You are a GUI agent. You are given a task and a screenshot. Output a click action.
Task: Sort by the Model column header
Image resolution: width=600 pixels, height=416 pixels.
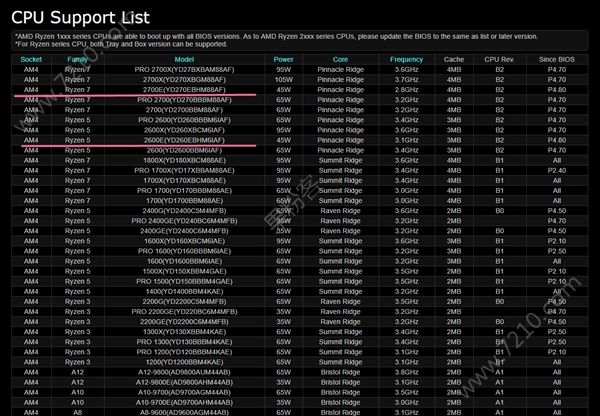click(184, 59)
